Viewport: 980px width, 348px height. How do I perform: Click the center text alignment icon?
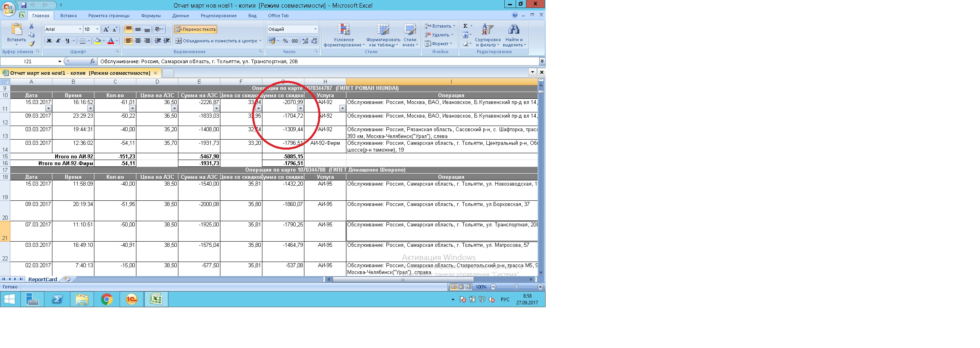138,41
